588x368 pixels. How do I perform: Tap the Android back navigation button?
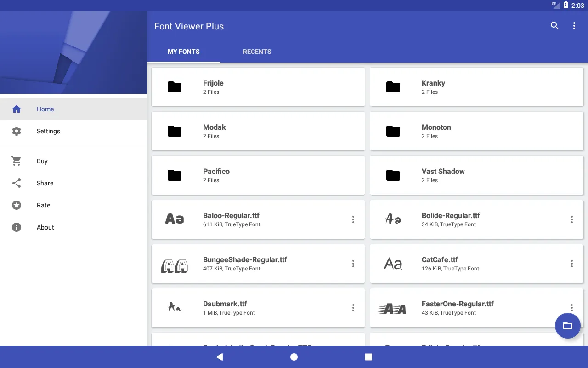tap(220, 357)
